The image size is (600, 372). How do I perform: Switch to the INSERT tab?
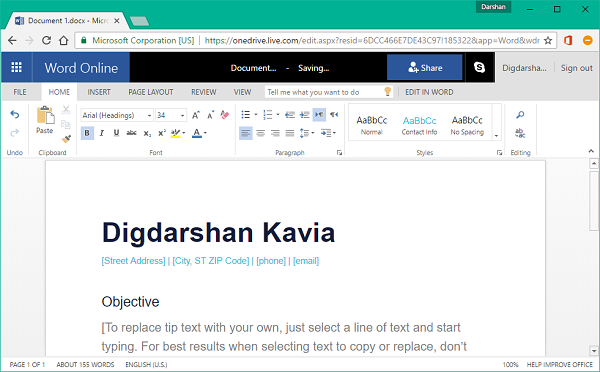pyautogui.click(x=99, y=92)
